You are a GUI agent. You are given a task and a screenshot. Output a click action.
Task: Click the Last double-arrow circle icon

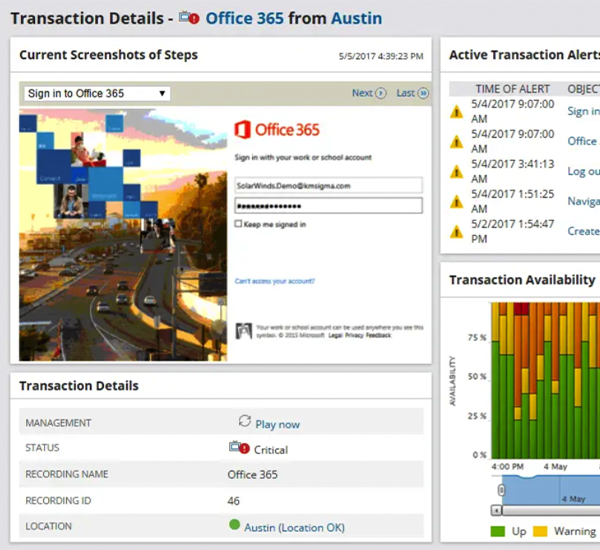point(423,93)
